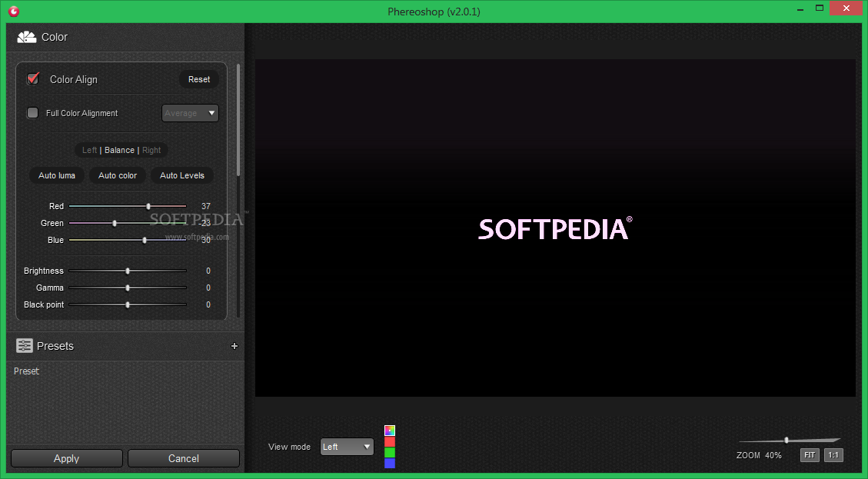Screen dimensions: 868x479
Task: Click the SOFTPEDIA image preview
Action: coord(555,228)
